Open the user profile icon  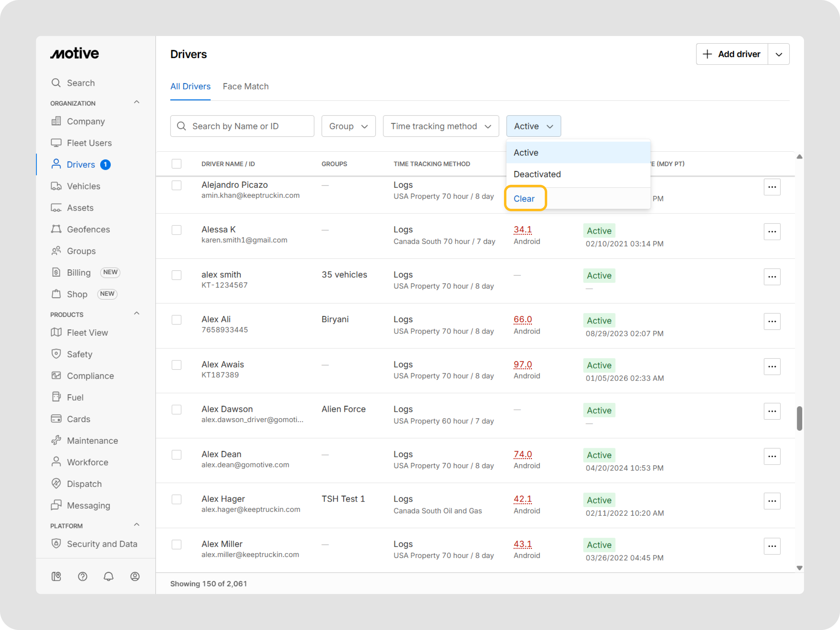(x=135, y=577)
